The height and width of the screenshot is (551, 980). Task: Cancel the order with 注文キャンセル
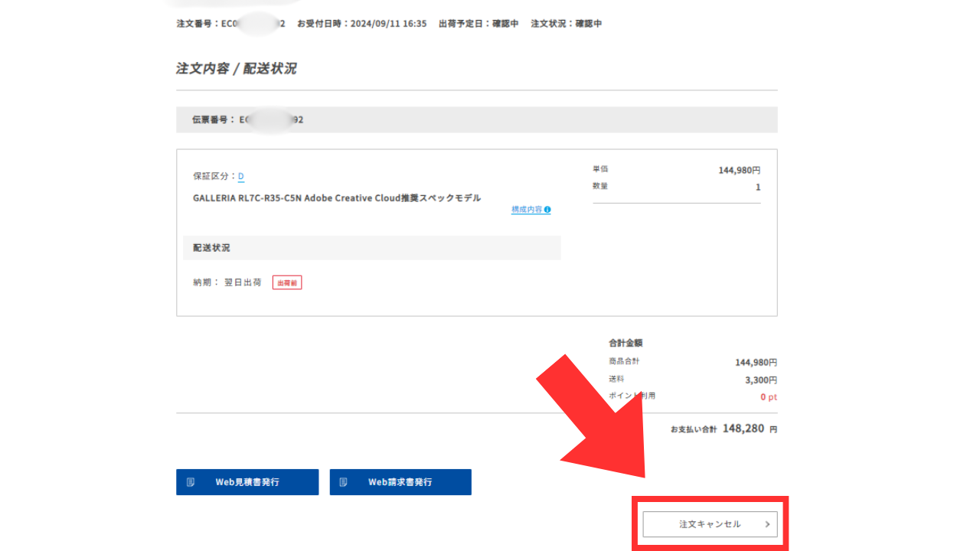[710, 524]
